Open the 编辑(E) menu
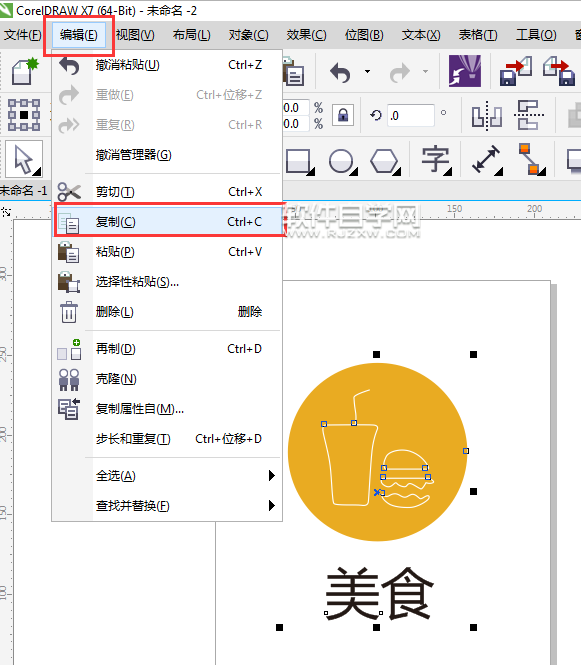 [x=78, y=35]
